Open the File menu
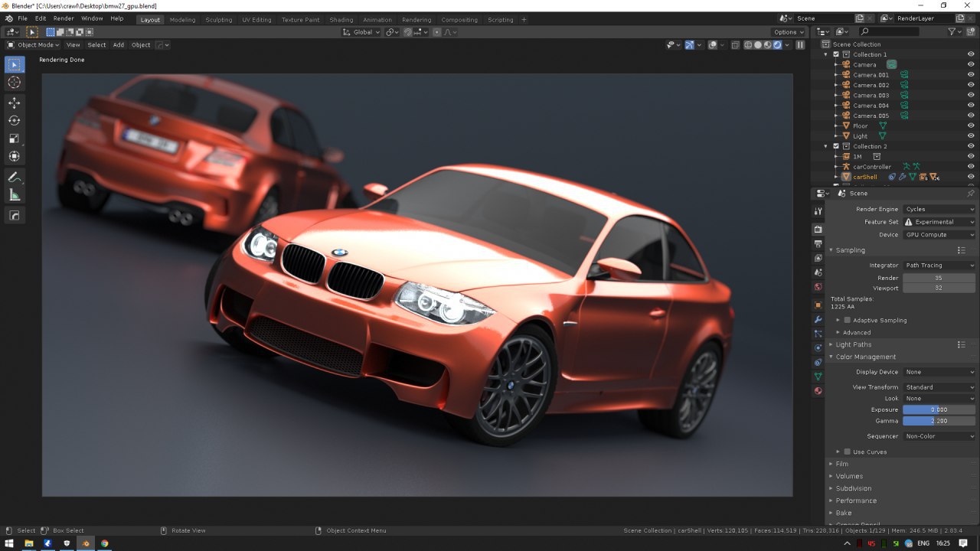The width and height of the screenshot is (980, 551). point(22,18)
